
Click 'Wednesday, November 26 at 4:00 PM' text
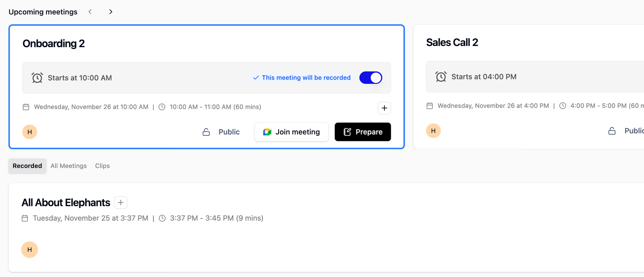(x=493, y=106)
